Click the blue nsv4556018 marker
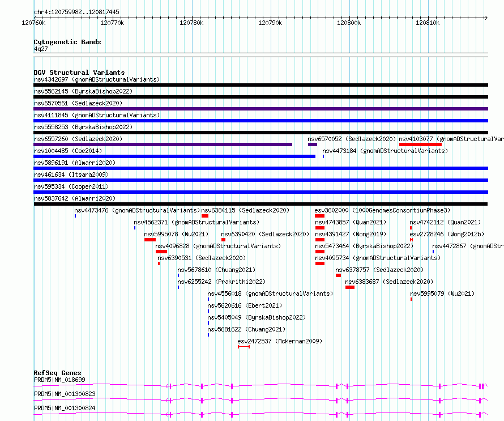This screenshot has height=421, width=504. [208, 299]
